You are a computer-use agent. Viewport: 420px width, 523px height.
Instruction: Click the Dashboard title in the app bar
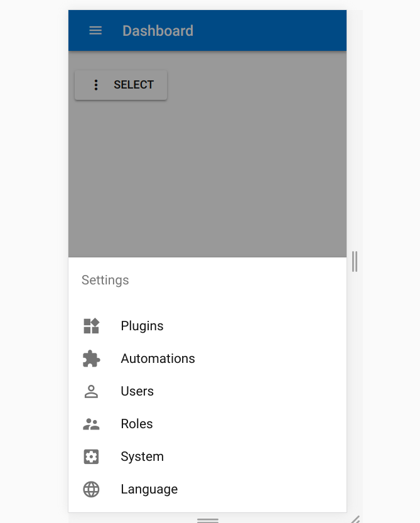point(158,30)
